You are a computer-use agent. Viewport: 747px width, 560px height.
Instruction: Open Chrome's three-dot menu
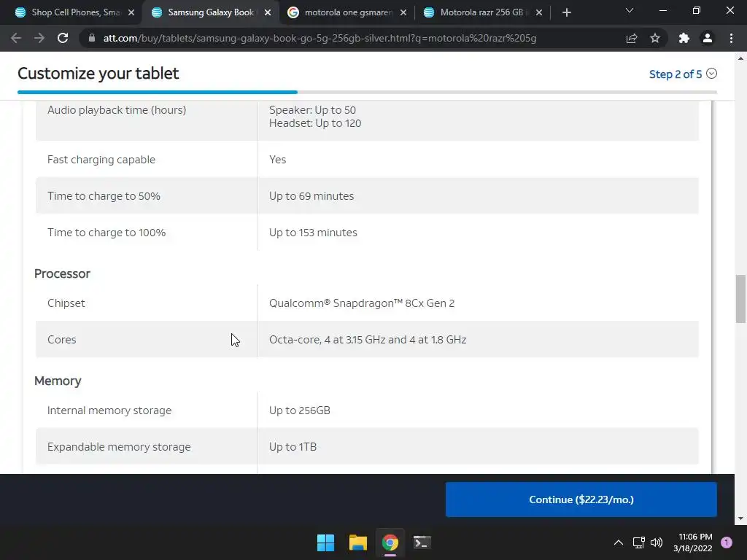click(x=731, y=38)
